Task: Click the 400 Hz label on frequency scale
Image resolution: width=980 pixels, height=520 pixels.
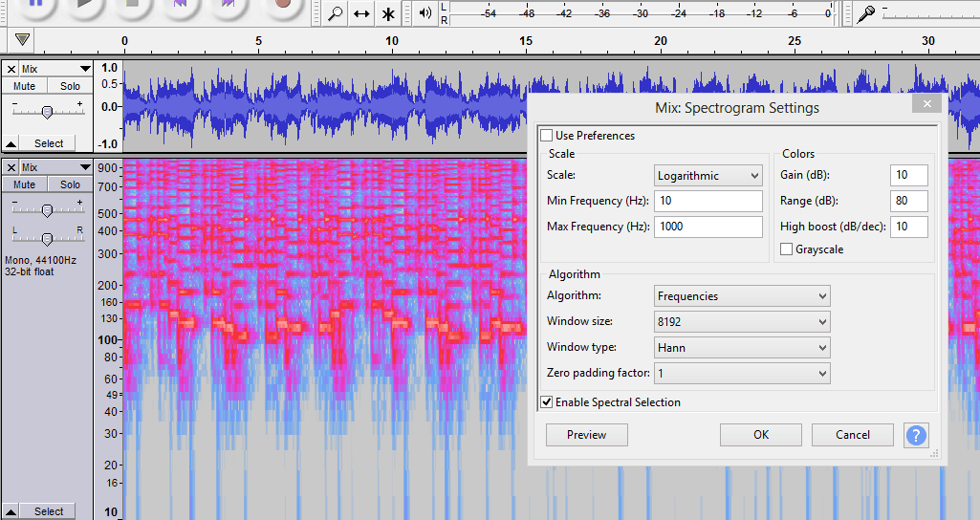Action: click(107, 231)
